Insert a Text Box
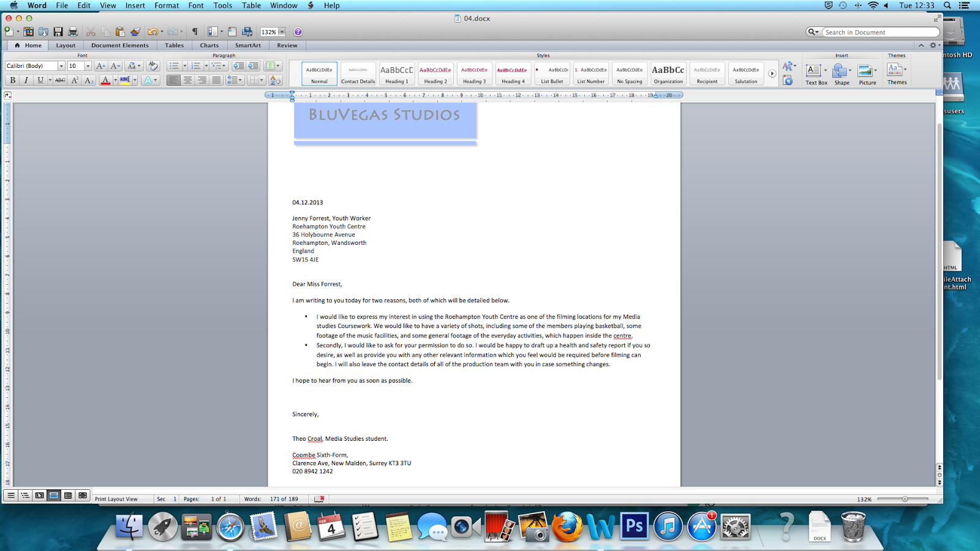Image resolution: width=980 pixels, height=551 pixels. [816, 74]
